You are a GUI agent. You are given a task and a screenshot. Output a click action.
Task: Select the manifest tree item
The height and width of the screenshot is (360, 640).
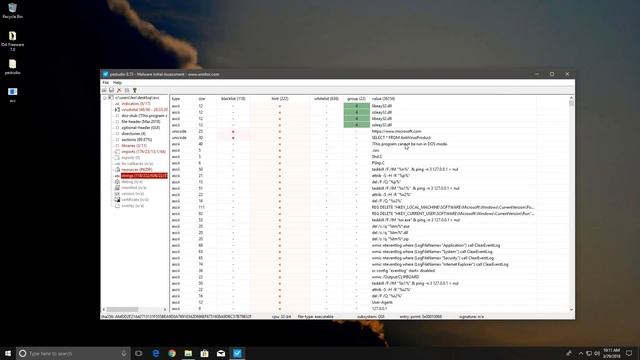pos(134,188)
